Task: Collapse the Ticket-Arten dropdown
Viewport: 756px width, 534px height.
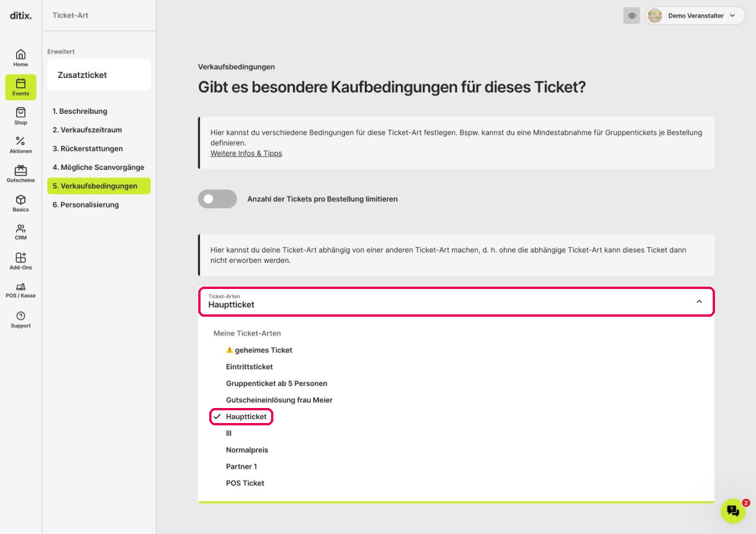Action: (699, 302)
